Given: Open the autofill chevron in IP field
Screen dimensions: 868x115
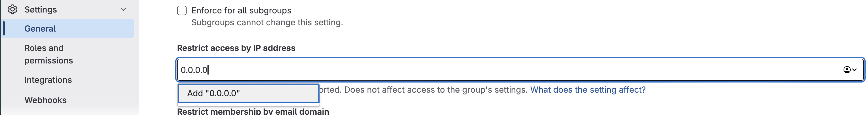Looking at the screenshot, I should click(854, 70).
